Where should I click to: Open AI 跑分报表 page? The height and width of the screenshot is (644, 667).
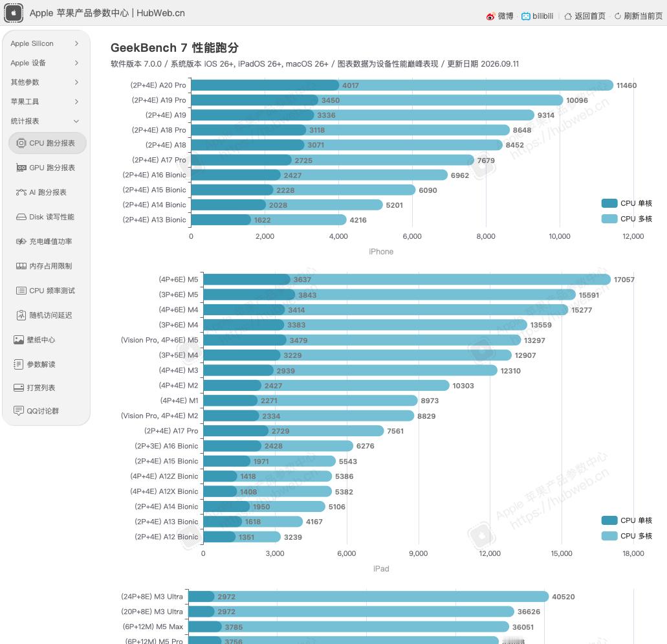pyautogui.click(x=47, y=192)
